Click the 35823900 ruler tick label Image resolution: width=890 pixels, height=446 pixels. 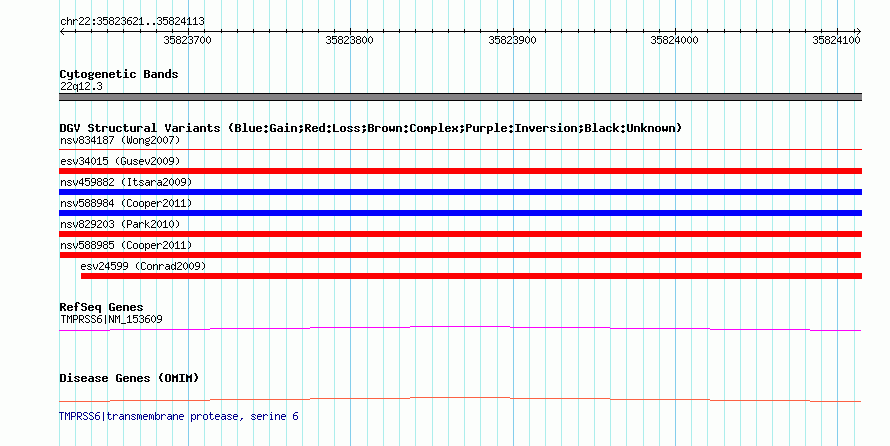tap(512, 40)
